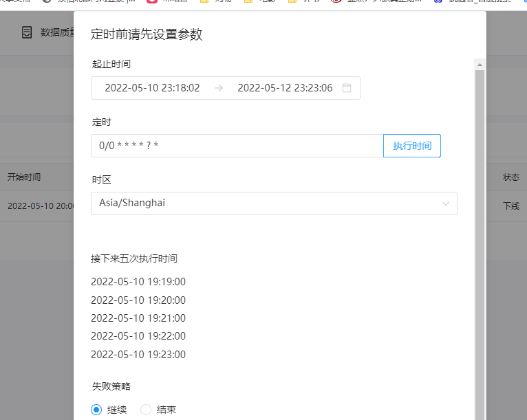The width and height of the screenshot is (527, 420).
Task: Click the 下线 status cell
Action: 511,206
